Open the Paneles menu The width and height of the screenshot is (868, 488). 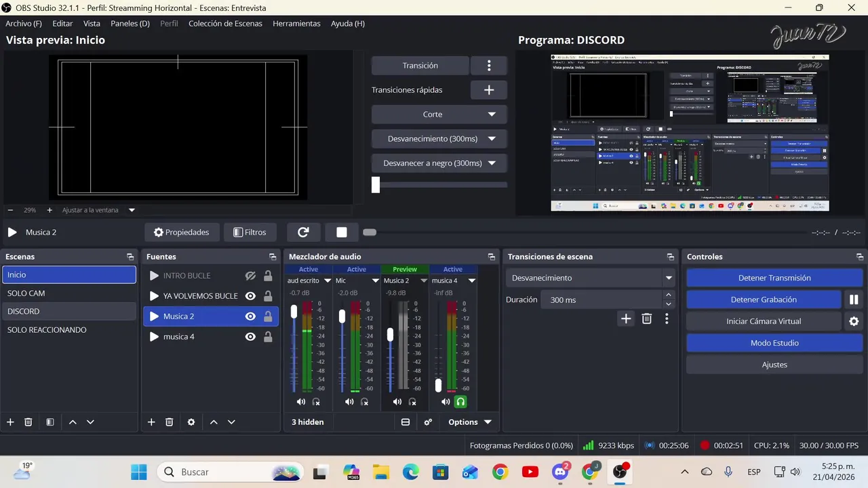(x=130, y=24)
